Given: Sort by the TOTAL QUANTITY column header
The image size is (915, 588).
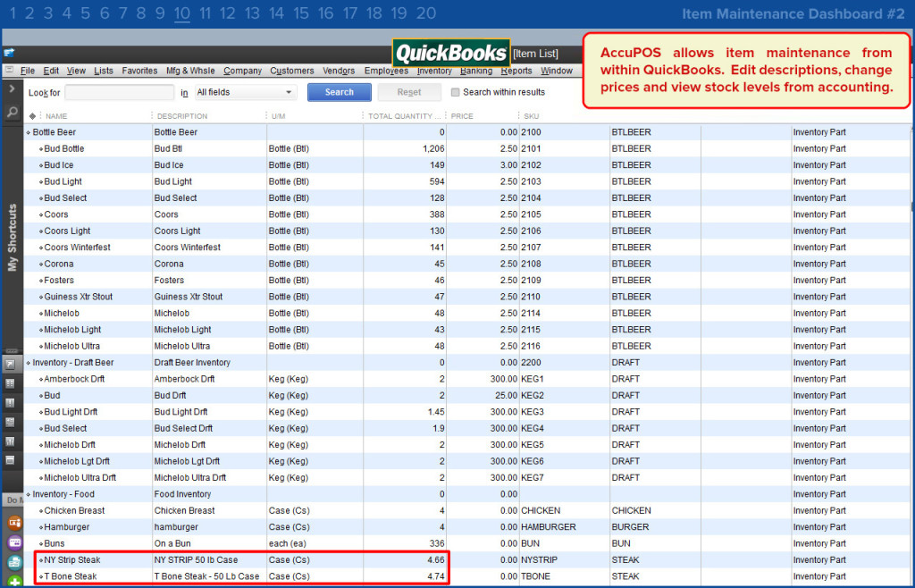Looking at the screenshot, I should point(404,116).
